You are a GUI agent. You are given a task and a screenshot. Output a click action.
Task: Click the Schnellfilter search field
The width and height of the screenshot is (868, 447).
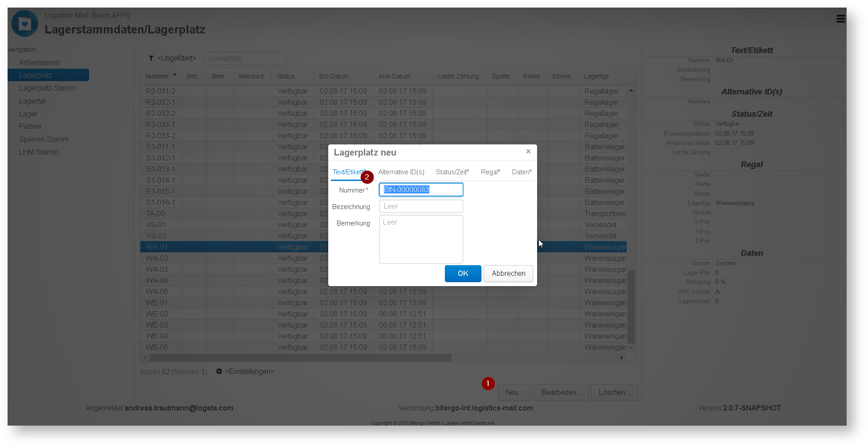[245, 58]
